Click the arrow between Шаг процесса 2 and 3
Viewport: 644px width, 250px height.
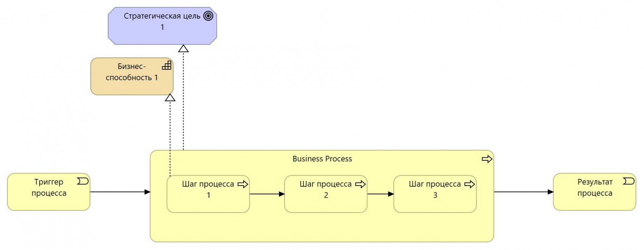tap(380, 194)
